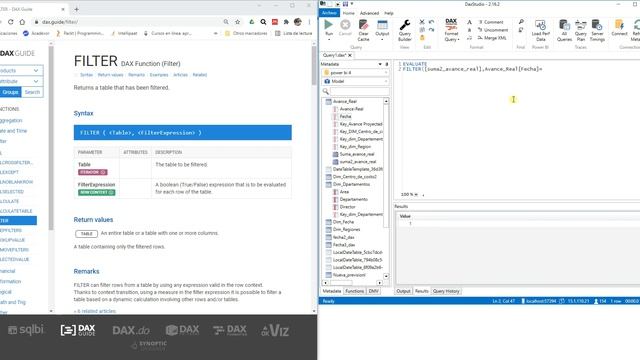Click the Remarks anchor link
This screenshot has width=640, height=360.
(136, 75)
